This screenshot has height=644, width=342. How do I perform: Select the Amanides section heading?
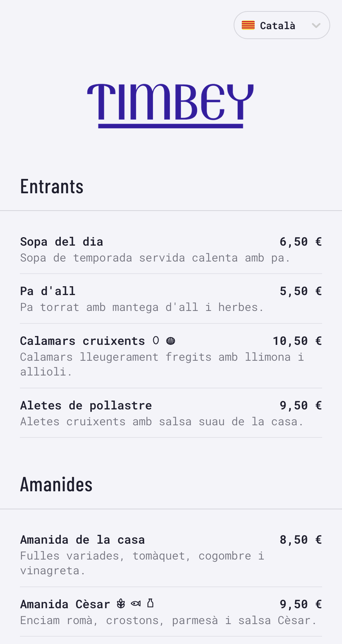tap(56, 485)
